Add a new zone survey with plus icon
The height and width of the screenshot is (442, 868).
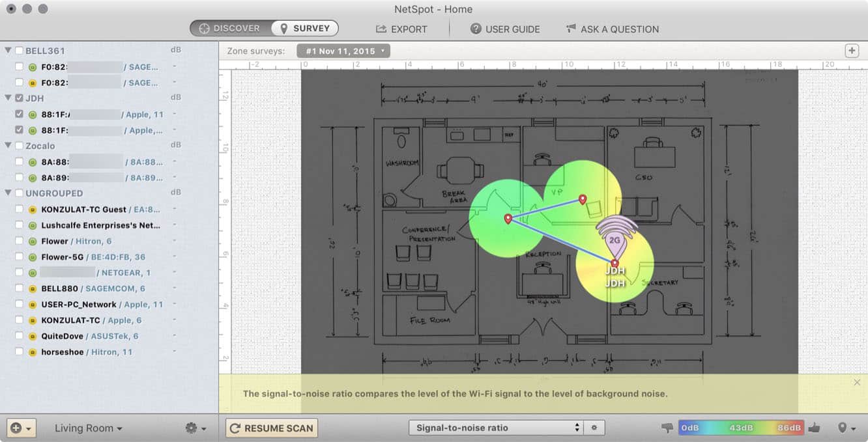point(852,51)
